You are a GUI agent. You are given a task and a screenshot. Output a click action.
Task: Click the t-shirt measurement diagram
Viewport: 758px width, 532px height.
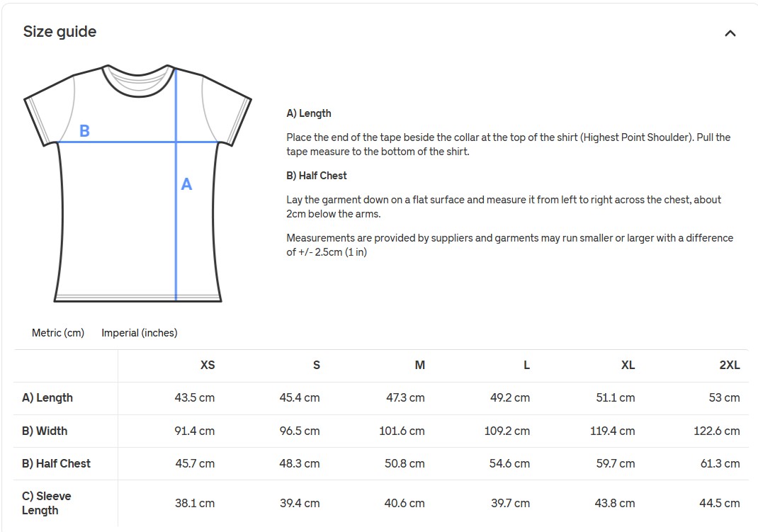click(138, 181)
